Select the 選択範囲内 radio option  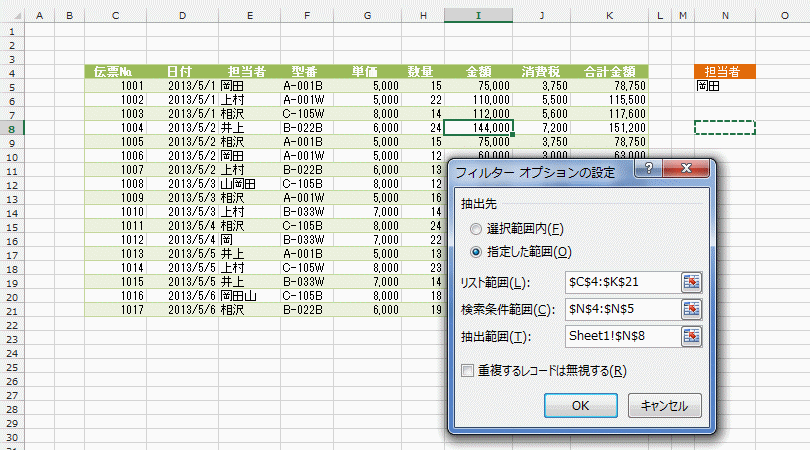(x=475, y=228)
